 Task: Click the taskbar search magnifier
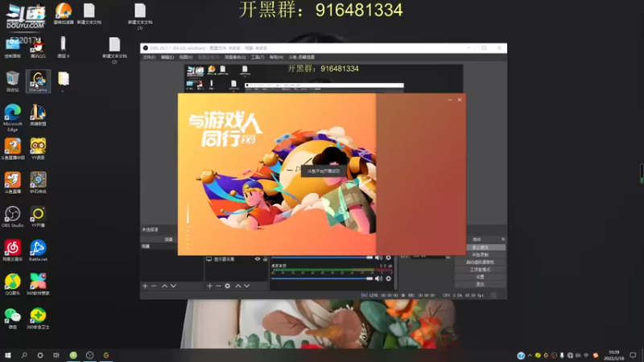click(24, 355)
